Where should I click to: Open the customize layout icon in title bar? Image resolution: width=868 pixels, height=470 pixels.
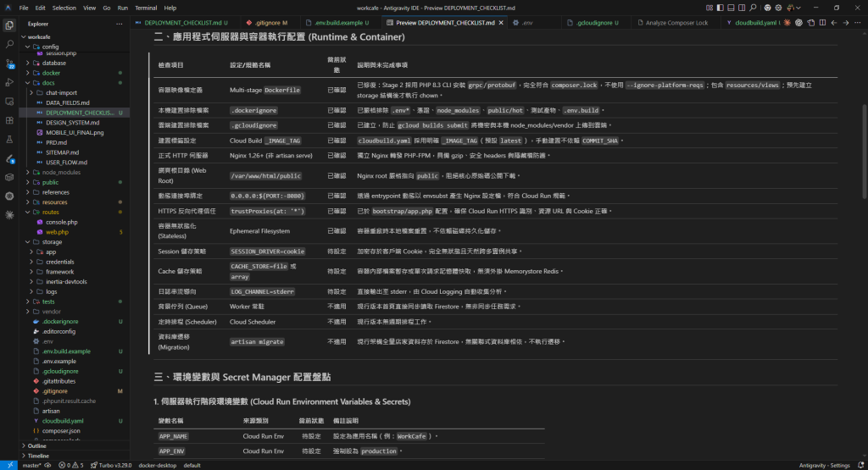[x=709, y=8]
